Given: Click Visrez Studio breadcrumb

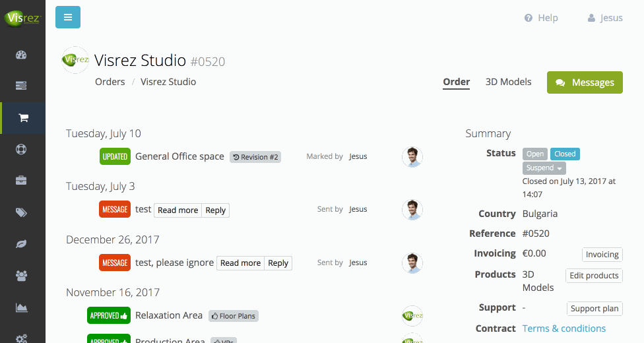Looking at the screenshot, I should click(x=168, y=82).
